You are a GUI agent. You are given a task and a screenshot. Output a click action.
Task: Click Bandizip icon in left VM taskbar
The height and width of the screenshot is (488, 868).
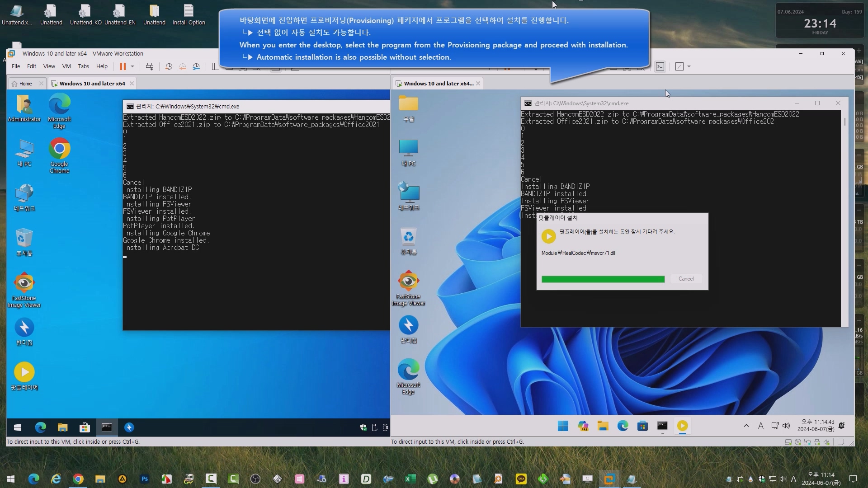coord(129,427)
